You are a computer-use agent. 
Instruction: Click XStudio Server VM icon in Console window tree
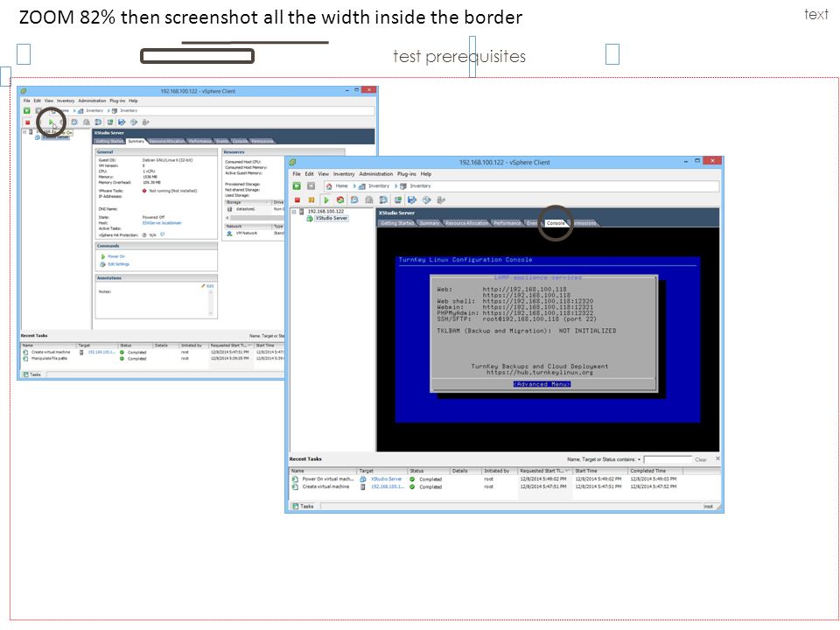pos(310,219)
